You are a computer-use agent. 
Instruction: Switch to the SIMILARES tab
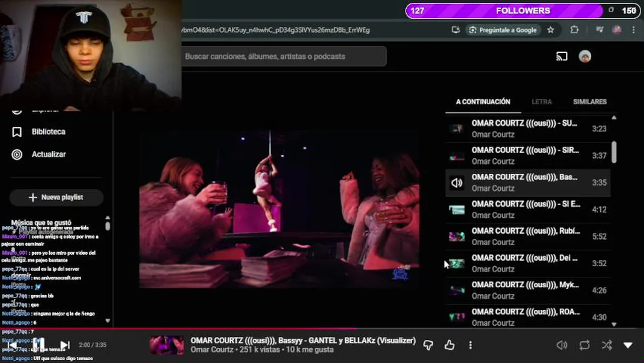pyautogui.click(x=590, y=102)
